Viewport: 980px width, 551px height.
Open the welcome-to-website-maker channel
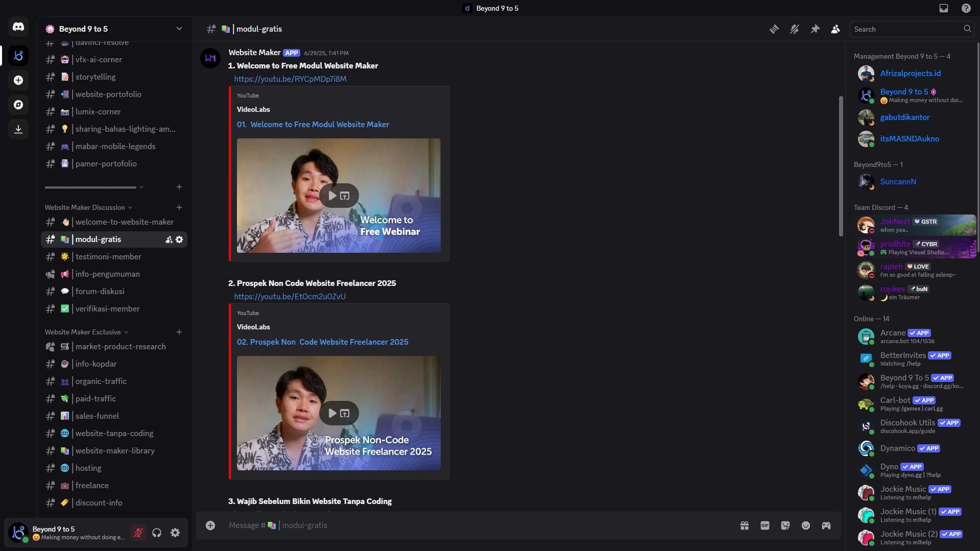pos(114,222)
